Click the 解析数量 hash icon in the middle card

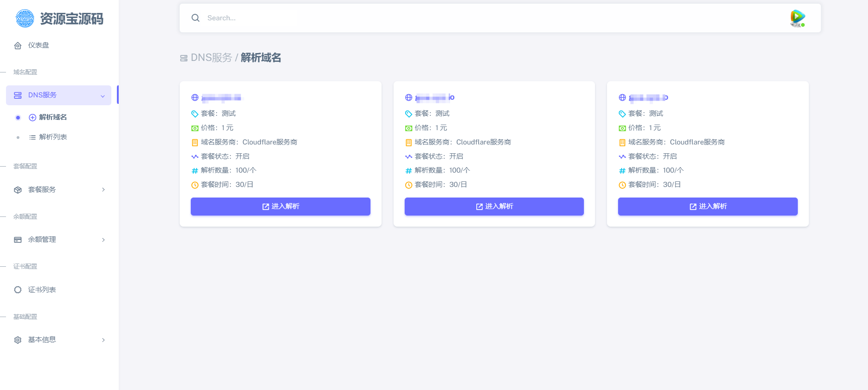point(409,171)
